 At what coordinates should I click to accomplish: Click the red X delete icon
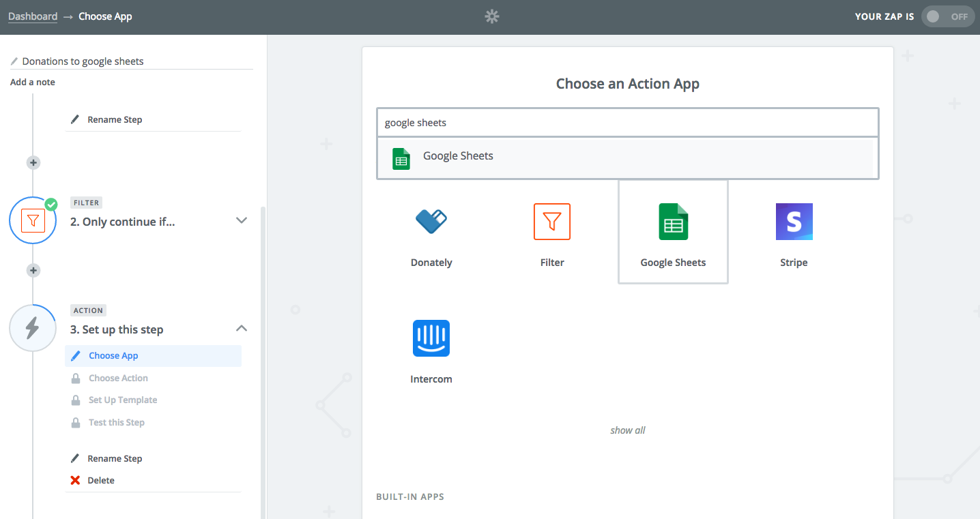click(75, 480)
